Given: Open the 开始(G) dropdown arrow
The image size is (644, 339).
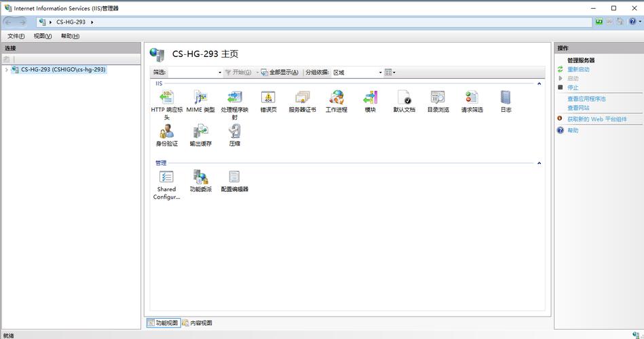Looking at the screenshot, I should [257, 73].
